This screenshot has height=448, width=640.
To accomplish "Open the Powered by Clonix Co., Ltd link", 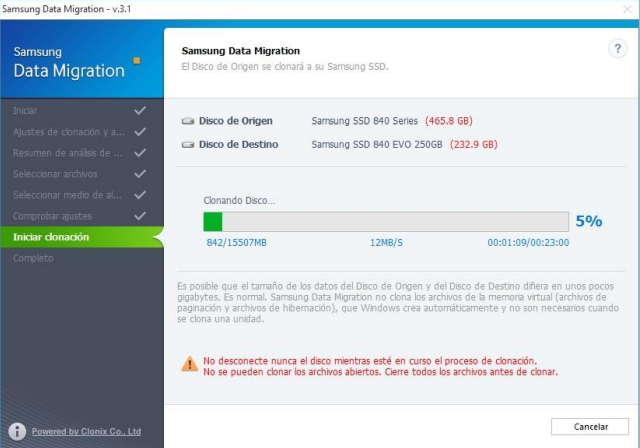I will point(87,431).
